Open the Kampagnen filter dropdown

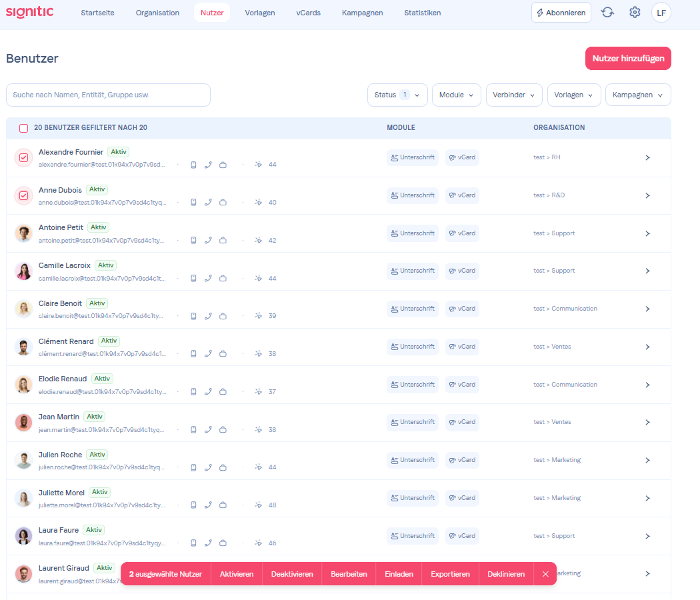click(x=637, y=95)
